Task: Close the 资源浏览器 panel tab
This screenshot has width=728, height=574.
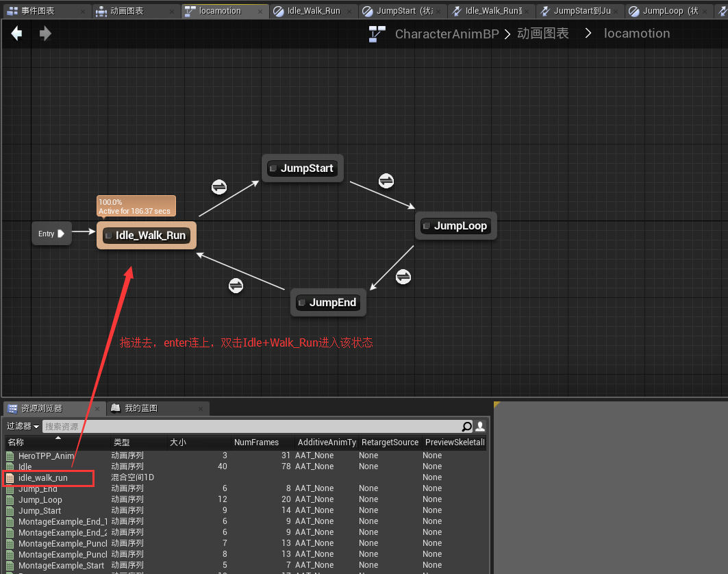Action: click(x=97, y=409)
